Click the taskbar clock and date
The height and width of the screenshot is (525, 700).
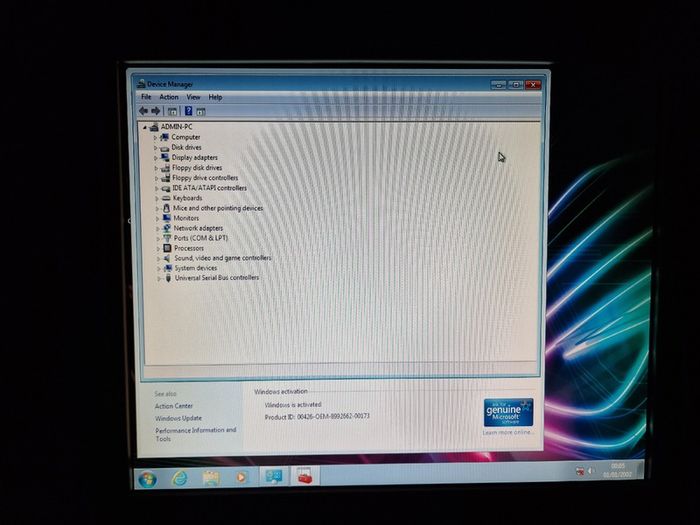pos(617,470)
